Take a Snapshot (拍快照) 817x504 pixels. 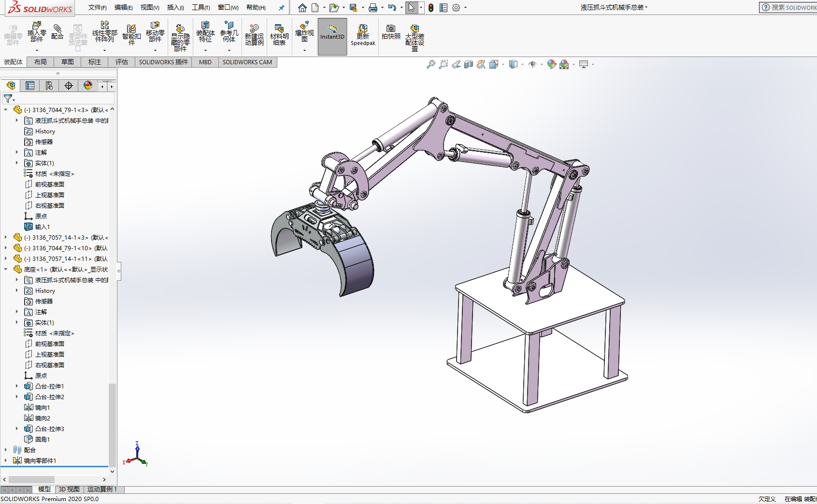tap(391, 32)
